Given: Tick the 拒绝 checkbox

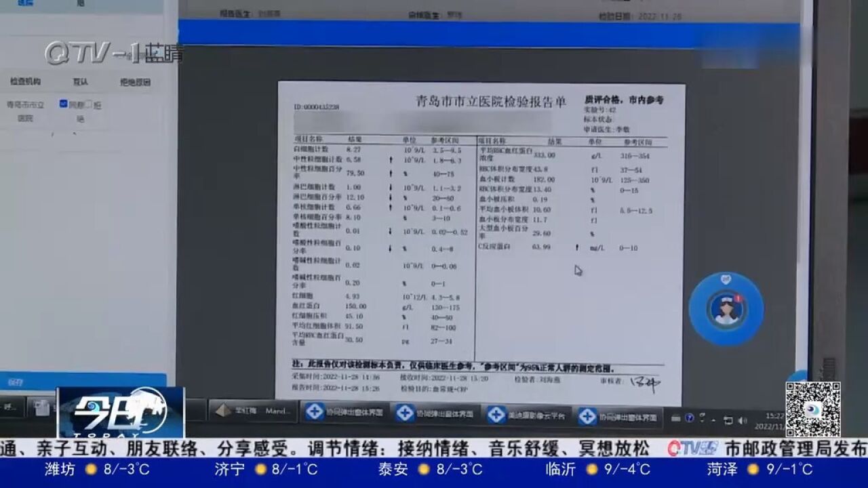Looking at the screenshot, I should (88, 104).
